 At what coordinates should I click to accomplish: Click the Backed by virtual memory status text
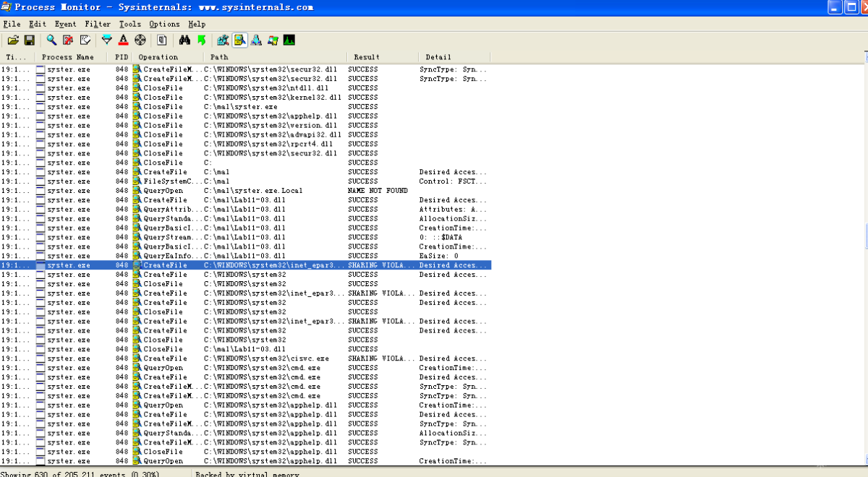click(247, 473)
